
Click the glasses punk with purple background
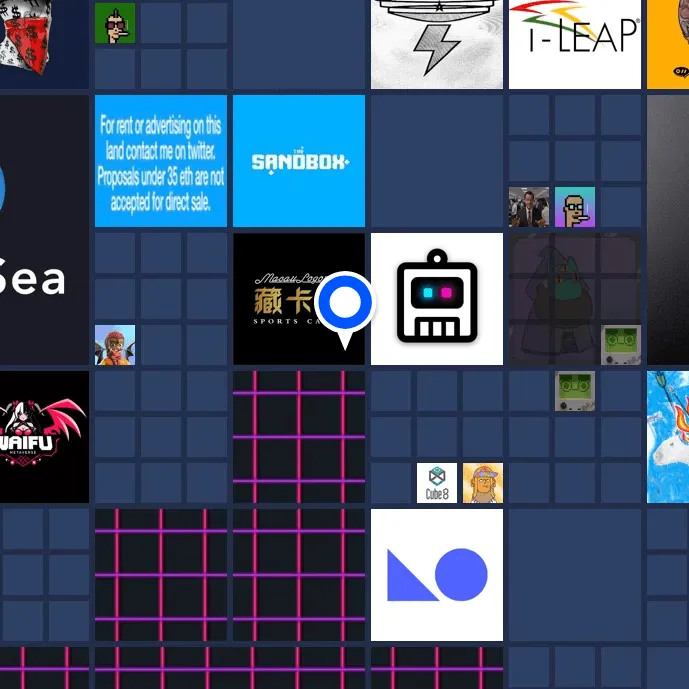point(575,207)
